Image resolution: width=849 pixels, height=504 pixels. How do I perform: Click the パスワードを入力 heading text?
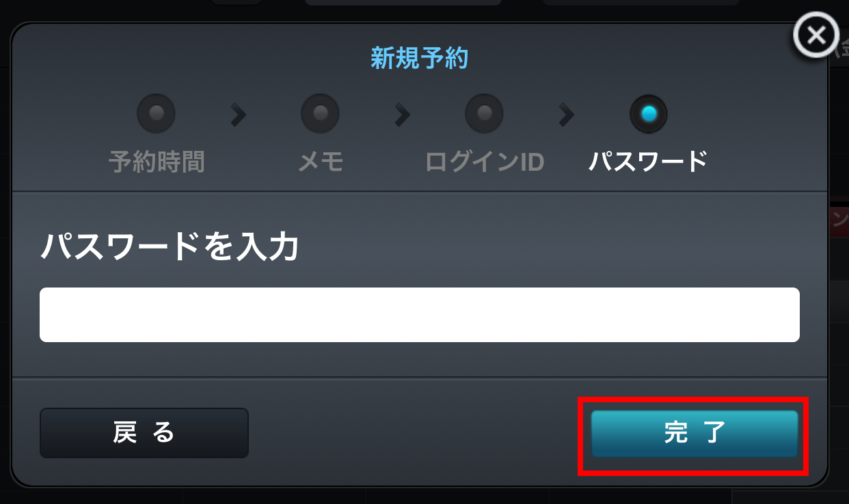170,247
